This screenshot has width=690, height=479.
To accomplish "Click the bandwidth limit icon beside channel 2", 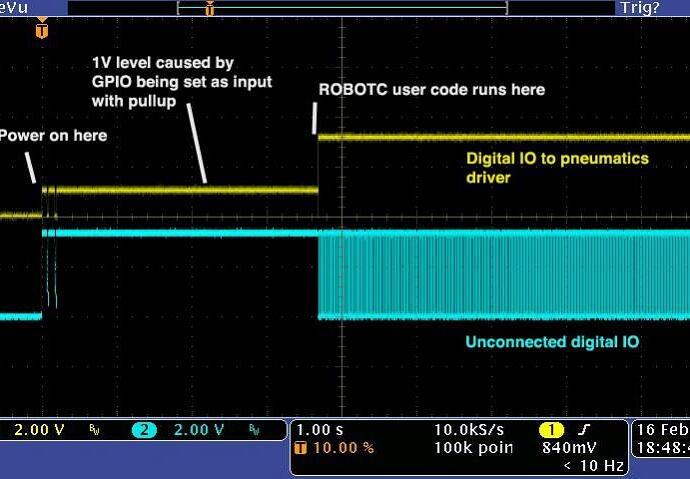I will click(x=254, y=430).
